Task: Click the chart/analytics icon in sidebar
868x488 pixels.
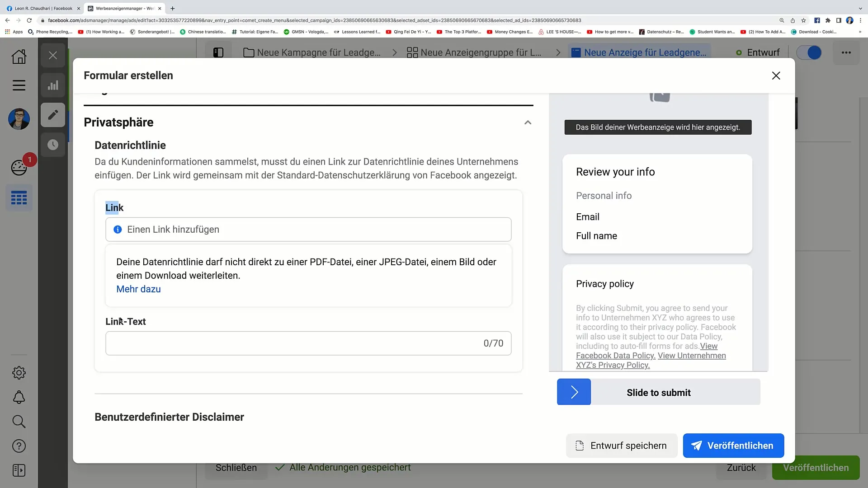Action: coord(53,85)
